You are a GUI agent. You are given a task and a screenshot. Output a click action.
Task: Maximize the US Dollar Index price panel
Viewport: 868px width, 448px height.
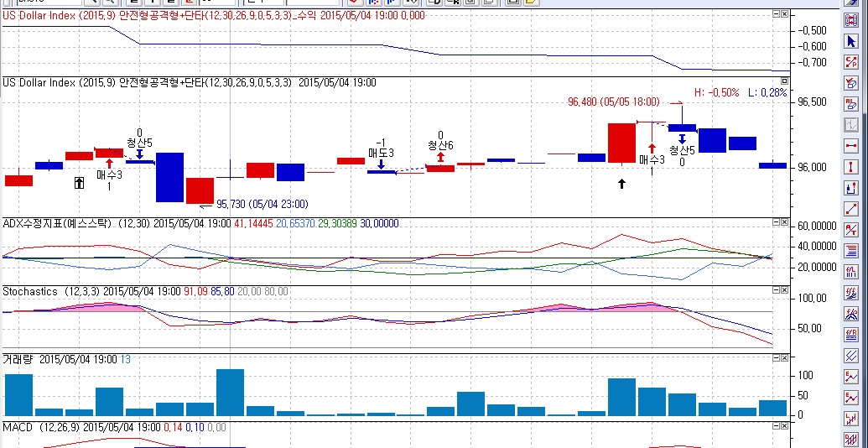pyautogui.click(x=784, y=81)
